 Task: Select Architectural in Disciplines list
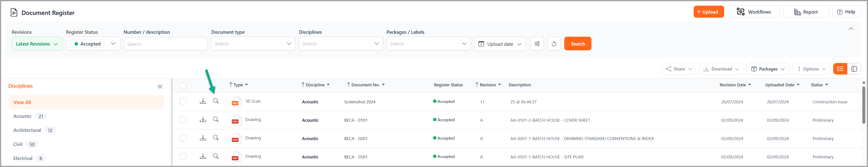point(27,130)
